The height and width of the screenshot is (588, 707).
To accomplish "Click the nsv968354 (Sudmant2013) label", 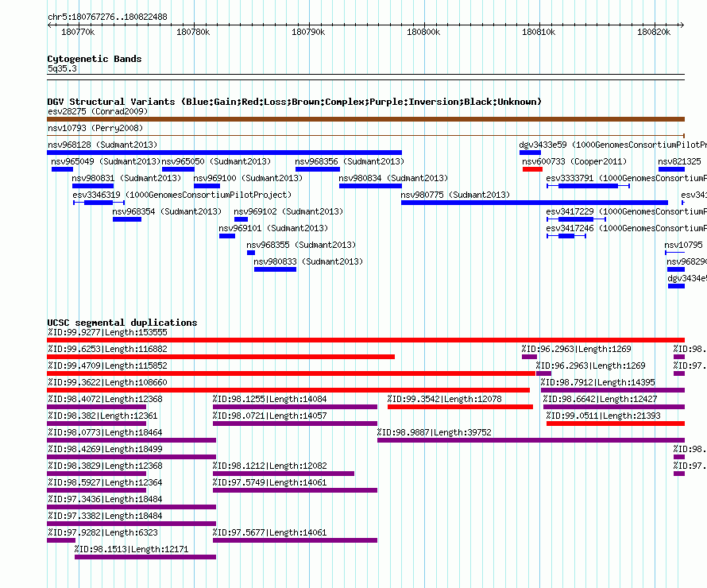I will (167, 211).
